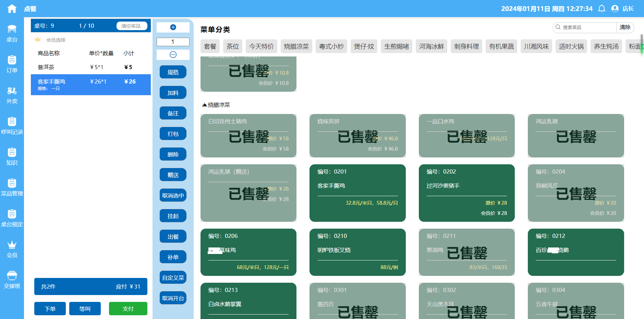Click the 自定义菜 custom dish button
Viewport: 644px width, 319px height.
pyautogui.click(x=173, y=278)
